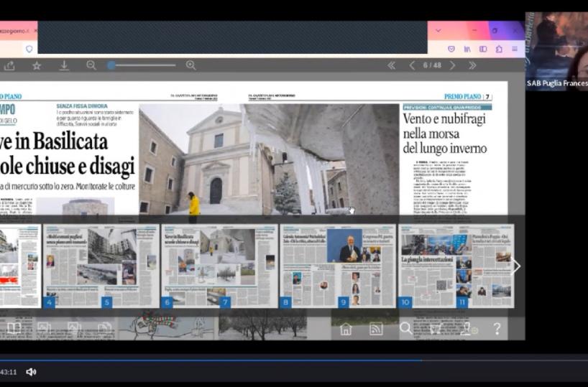
Task: Open the user account icon
Action: point(466,329)
